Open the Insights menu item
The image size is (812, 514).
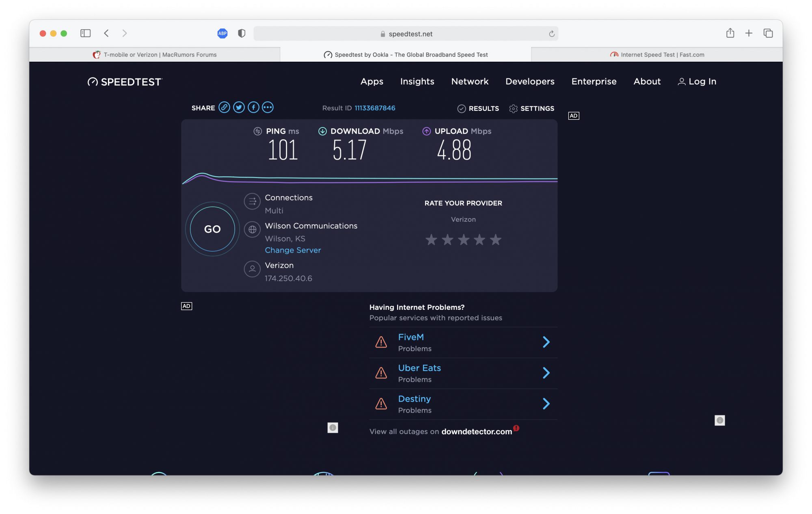coord(417,82)
